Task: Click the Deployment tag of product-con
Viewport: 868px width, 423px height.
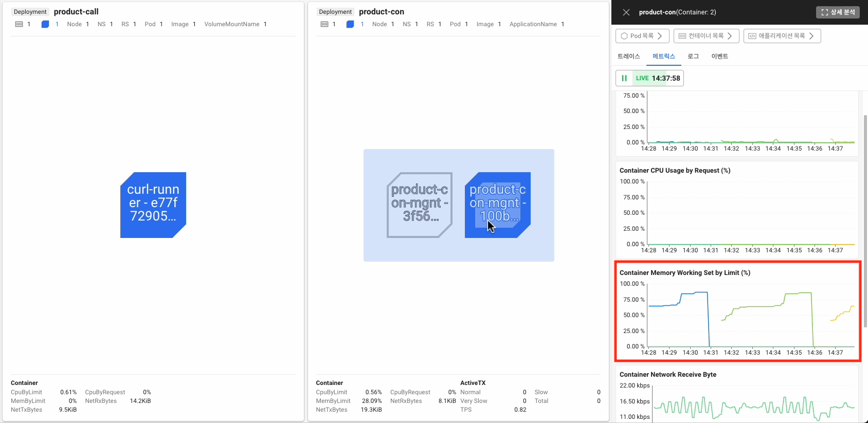Action: tap(335, 12)
